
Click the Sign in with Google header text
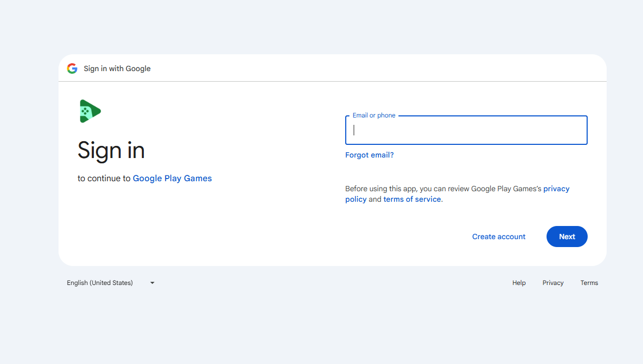click(117, 68)
